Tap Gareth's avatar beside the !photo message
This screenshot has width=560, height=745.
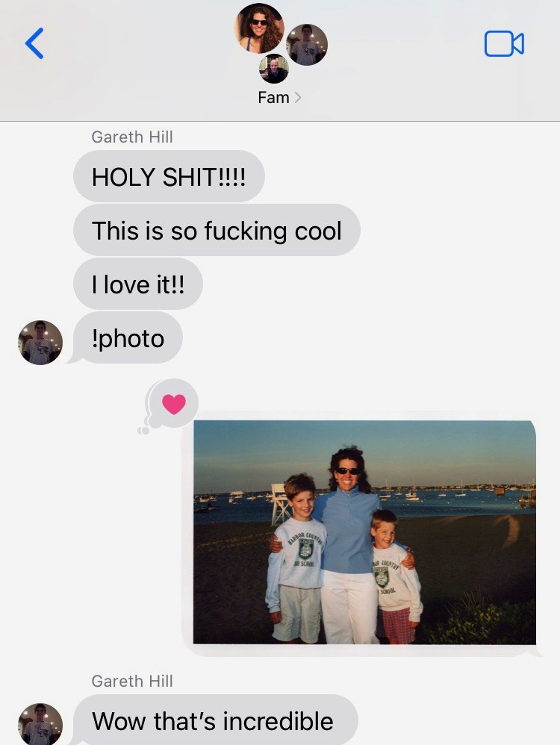[40, 343]
